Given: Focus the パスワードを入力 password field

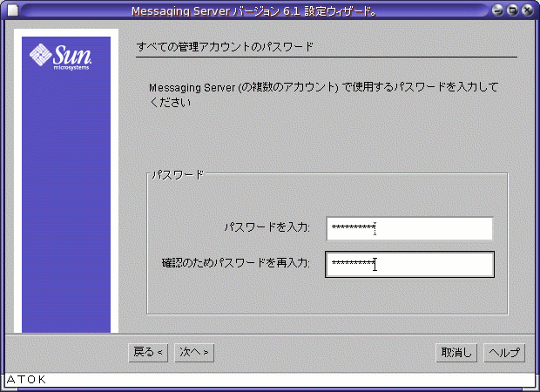Looking at the screenshot, I should coord(409,228).
